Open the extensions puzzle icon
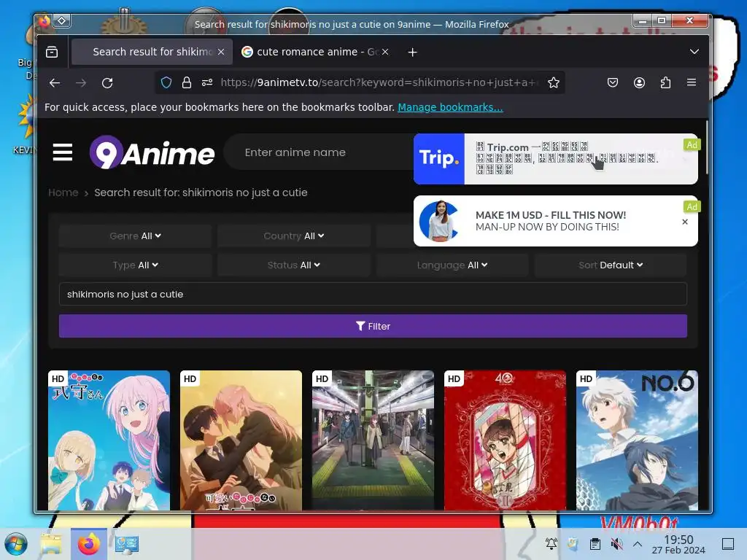The image size is (747, 560). tap(665, 83)
